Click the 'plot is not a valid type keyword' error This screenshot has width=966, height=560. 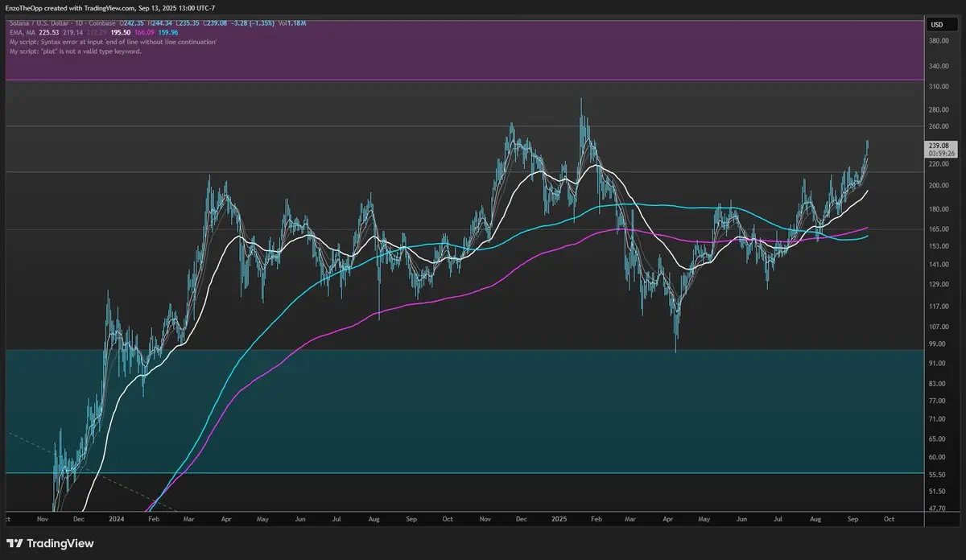click(x=76, y=51)
